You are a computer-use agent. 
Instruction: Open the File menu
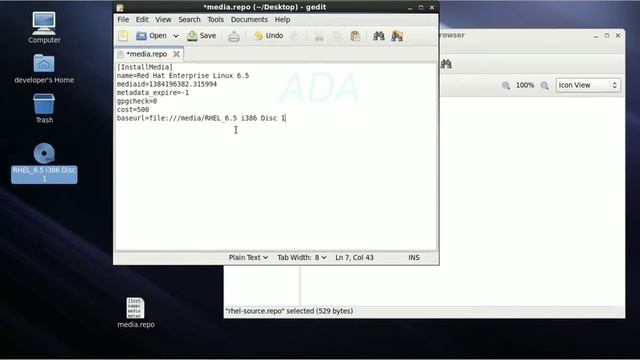point(123,20)
